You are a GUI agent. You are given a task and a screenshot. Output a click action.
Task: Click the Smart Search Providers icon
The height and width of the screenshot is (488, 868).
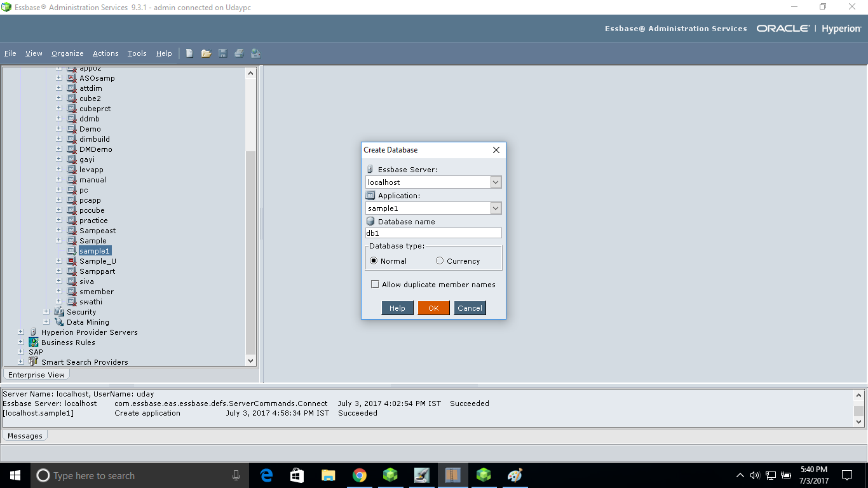click(32, 362)
